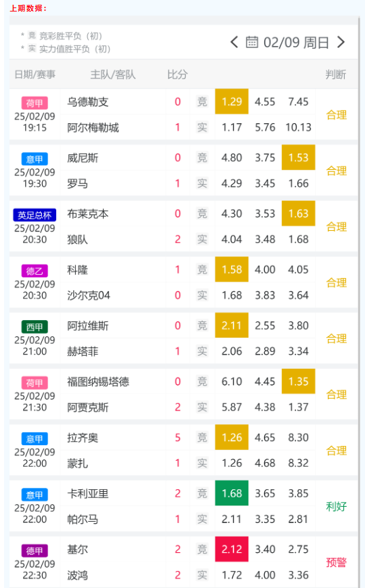Go to previous date with left chevron
This screenshot has height=588, width=365.
[234, 42]
